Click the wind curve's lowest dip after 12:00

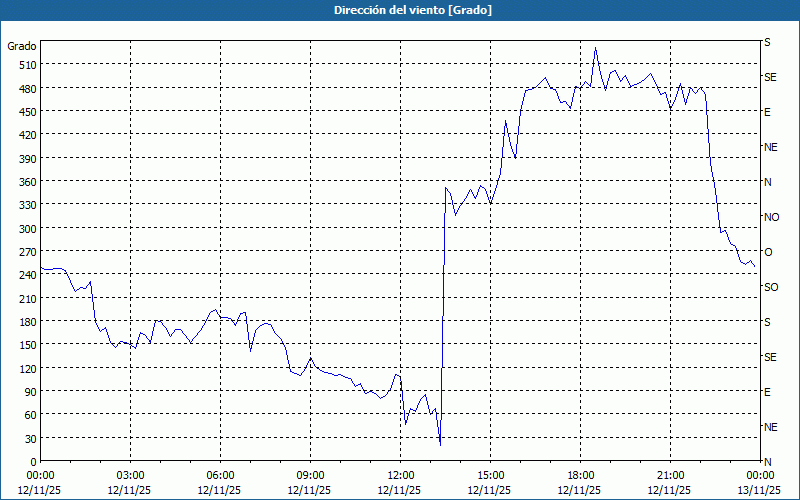[440, 445]
